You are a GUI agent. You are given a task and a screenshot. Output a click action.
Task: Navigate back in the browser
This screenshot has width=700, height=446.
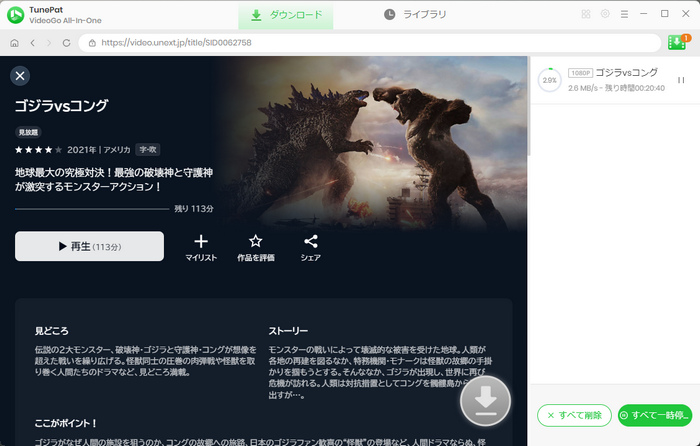click(33, 43)
